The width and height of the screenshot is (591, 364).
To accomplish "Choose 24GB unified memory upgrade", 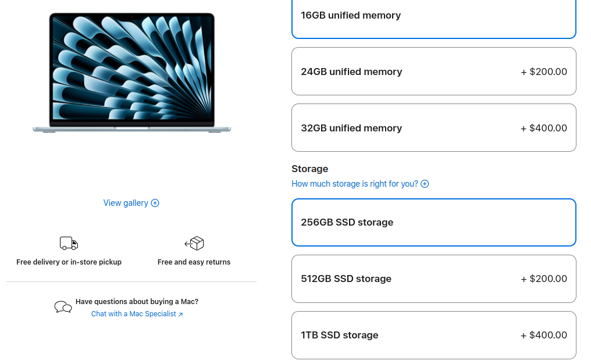I will tap(433, 72).
